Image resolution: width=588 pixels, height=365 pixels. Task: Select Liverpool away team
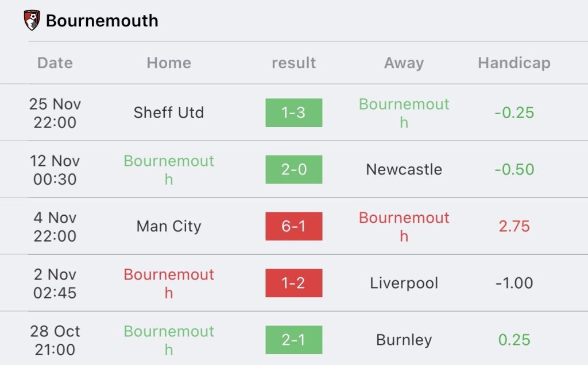404,284
